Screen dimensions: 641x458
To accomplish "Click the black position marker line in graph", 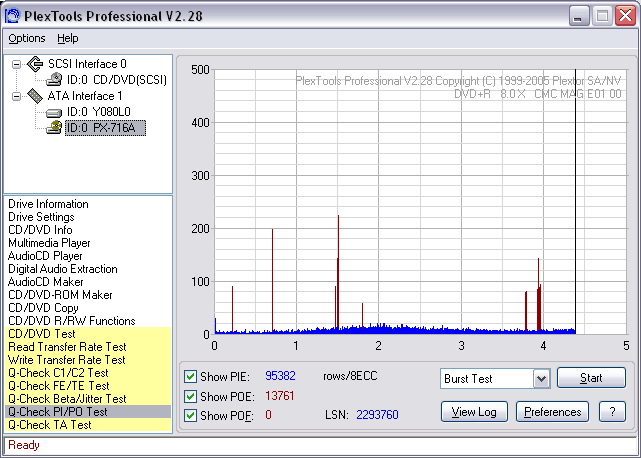I will pos(575,202).
